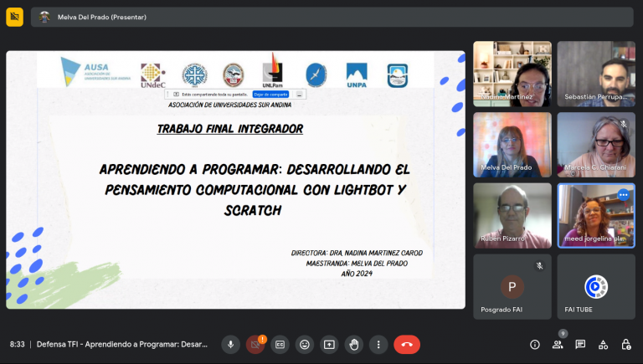Click the present screen button

(329, 345)
